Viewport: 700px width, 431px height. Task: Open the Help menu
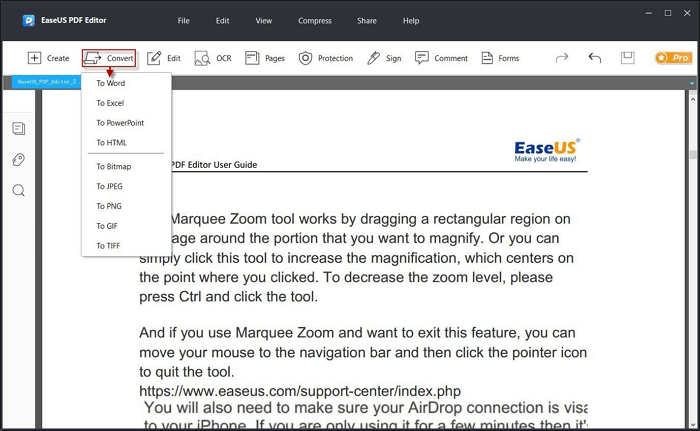pyautogui.click(x=411, y=21)
